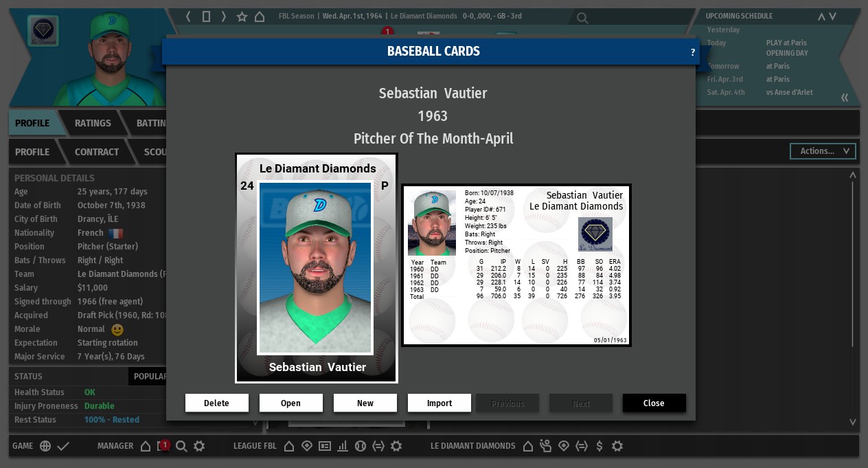Click the right panel scrollbar up arrow
The height and width of the screenshot is (468, 868).
click(853, 175)
